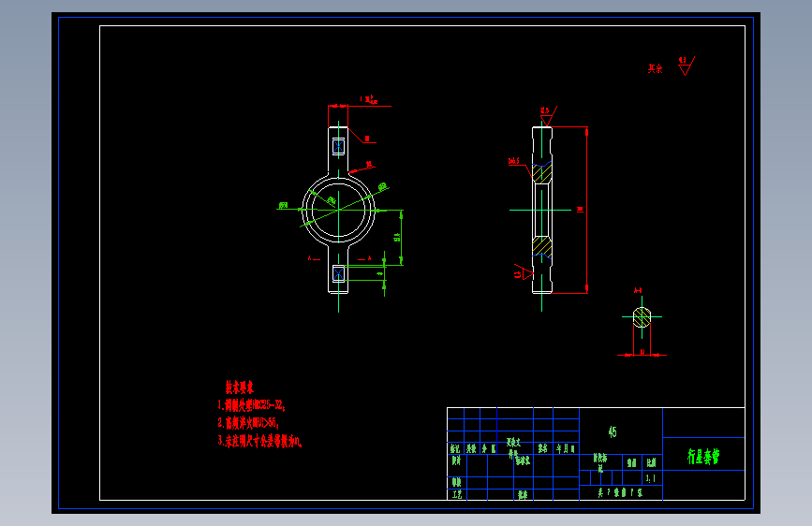Select requirement line 2 containing ">55"
Viewport: 812px width, 526px height.
[248, 423]
